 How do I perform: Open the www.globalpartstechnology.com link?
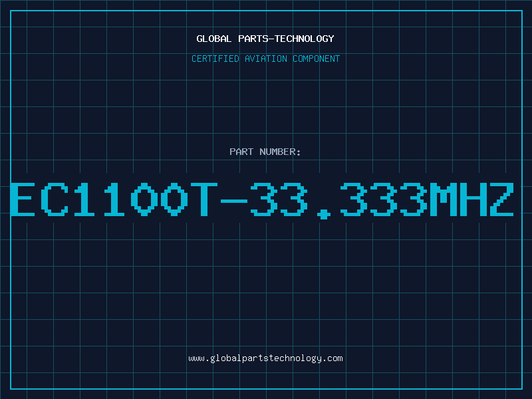coord(265,358)
